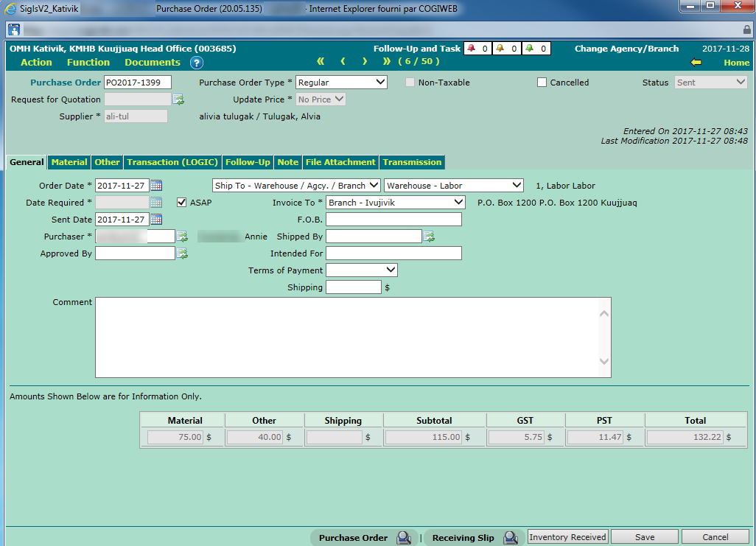Viewport: 756px width, 546px height.
Task: Tick the Cancelled checkbox
Action: point(542,83)
